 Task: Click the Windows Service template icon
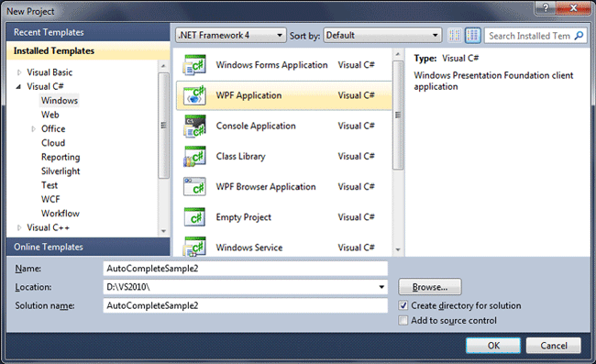tap(194, 247)
